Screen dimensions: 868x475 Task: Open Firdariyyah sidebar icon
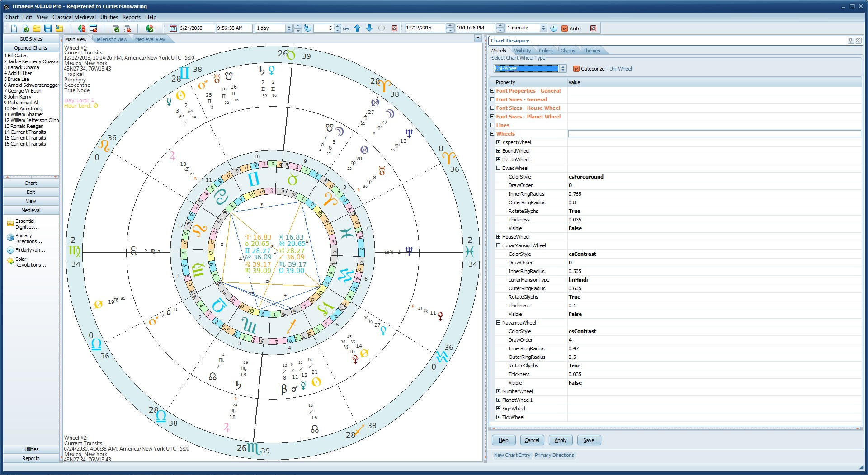point(10,250)
